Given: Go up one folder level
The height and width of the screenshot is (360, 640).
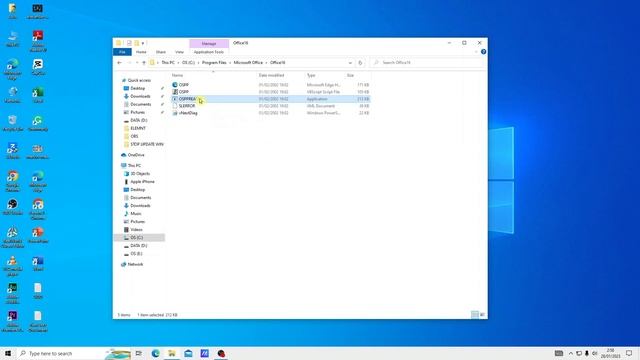Looking at the screenshot, I should [144, 62].
